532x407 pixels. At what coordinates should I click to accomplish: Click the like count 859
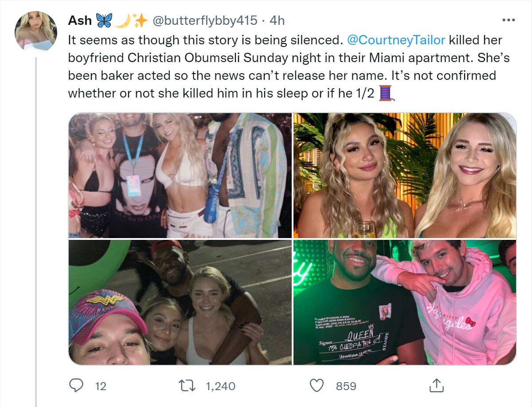pyautogui.click(x=346, y=386)
